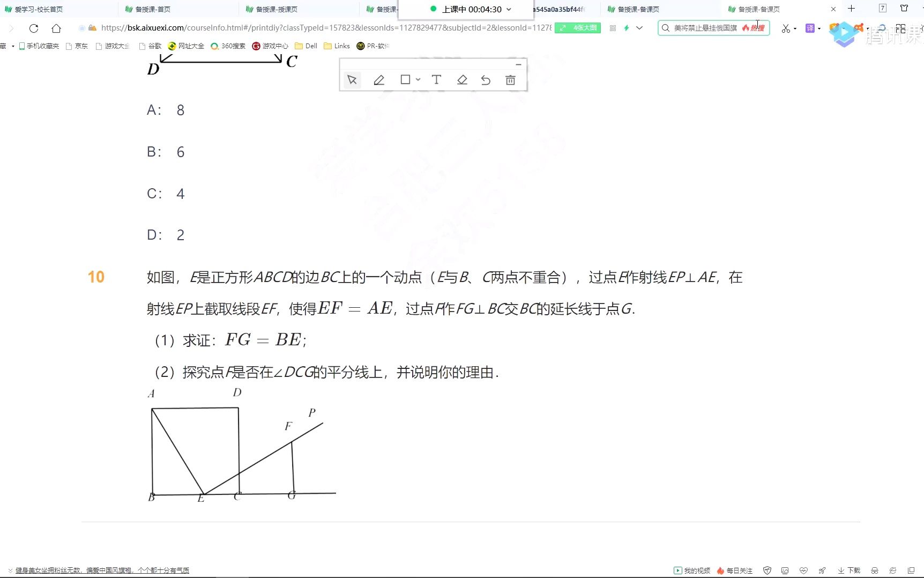Open the purple translate extension
The width and height of the screenshot is (924, 578).
(810, 28)
